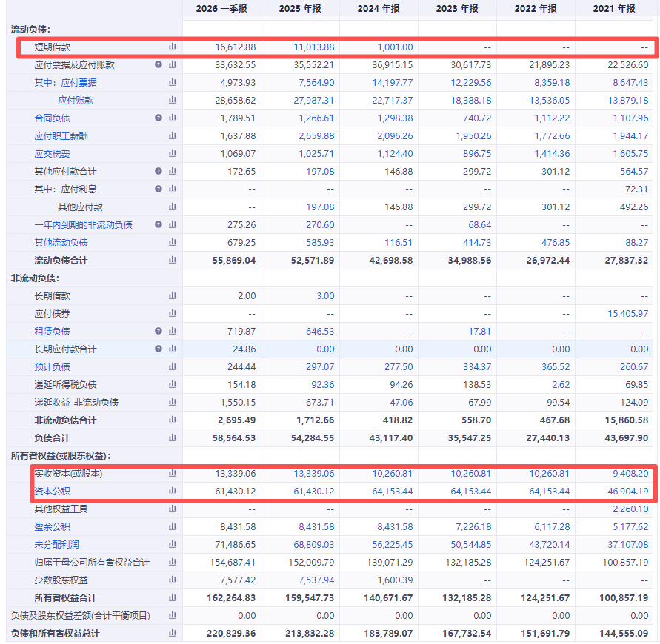Open chart icon for 长期应付款合计 row
Image resolution: width=660 pixels, height=644 pixels.
(172, 349)
